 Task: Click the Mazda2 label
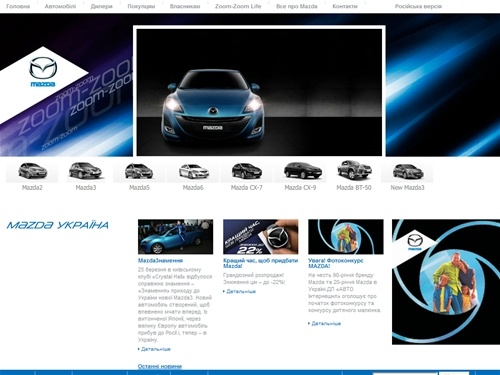[32, 188]
